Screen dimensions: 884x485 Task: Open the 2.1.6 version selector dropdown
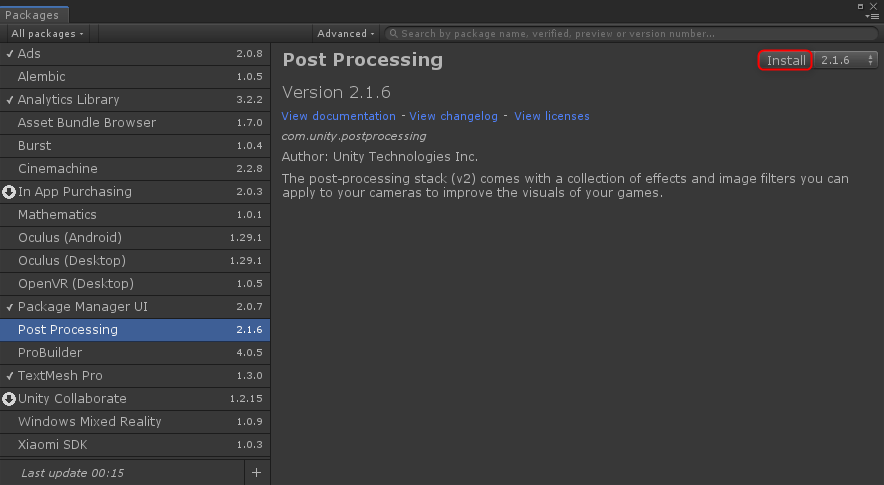tap(847, 60)
